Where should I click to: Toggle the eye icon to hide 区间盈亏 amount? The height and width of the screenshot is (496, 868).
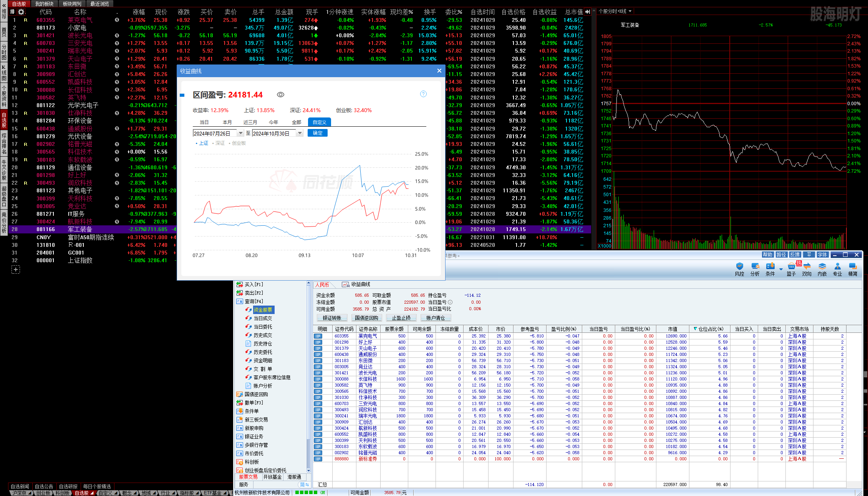pos(281,95)
